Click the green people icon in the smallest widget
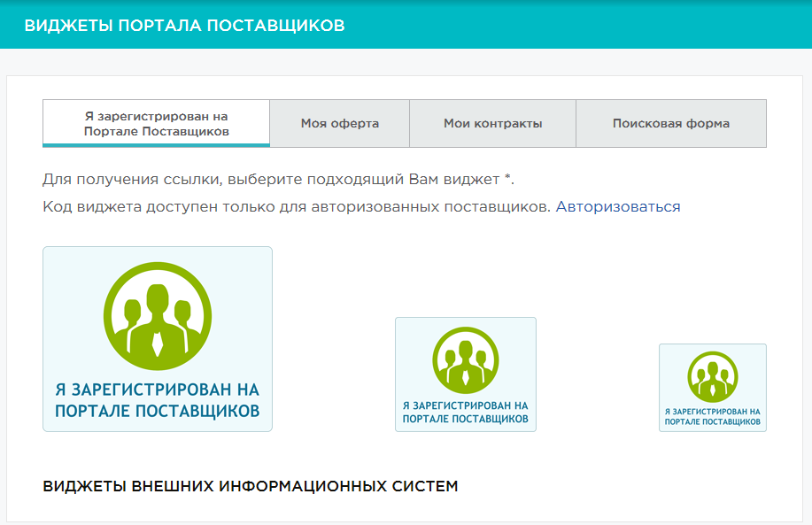This screenshot has width=812, height=525. [713, 376]
